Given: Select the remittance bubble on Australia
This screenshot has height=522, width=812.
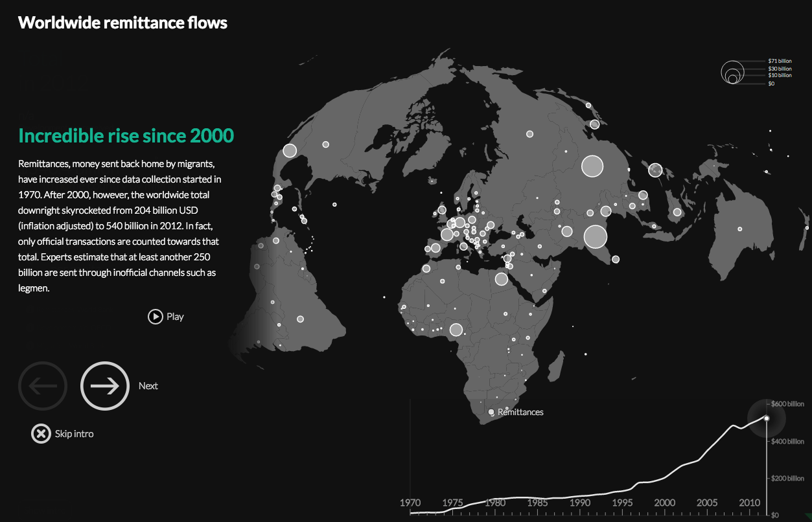Looking at the screenshot, I should (739, 229).
